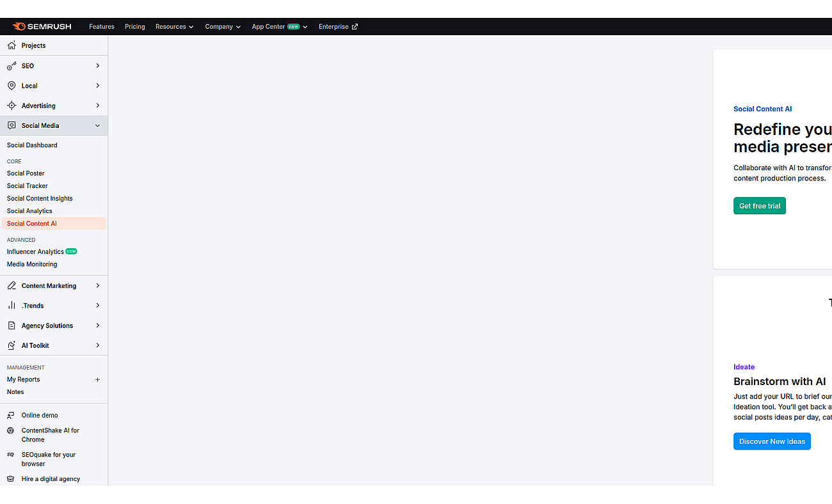Click the Semrush logo
The image size is (832, 504).
click(x=42, y=26)
